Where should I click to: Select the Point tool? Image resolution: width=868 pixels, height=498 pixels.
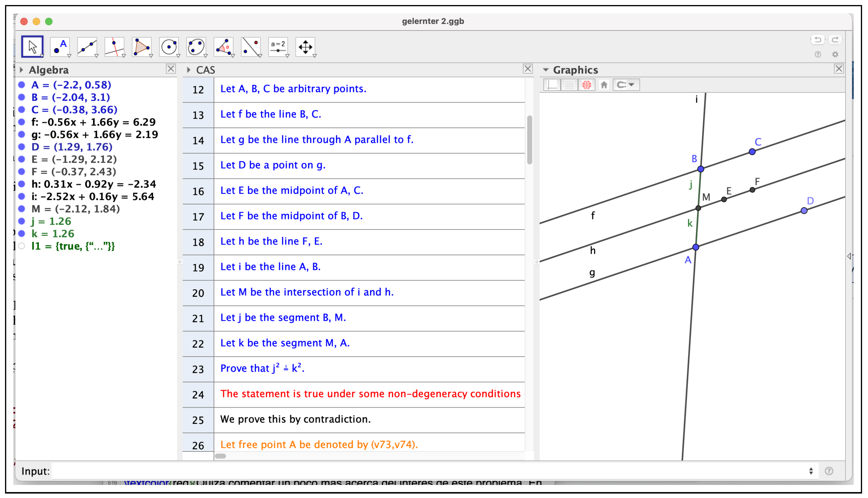[60, 47]
